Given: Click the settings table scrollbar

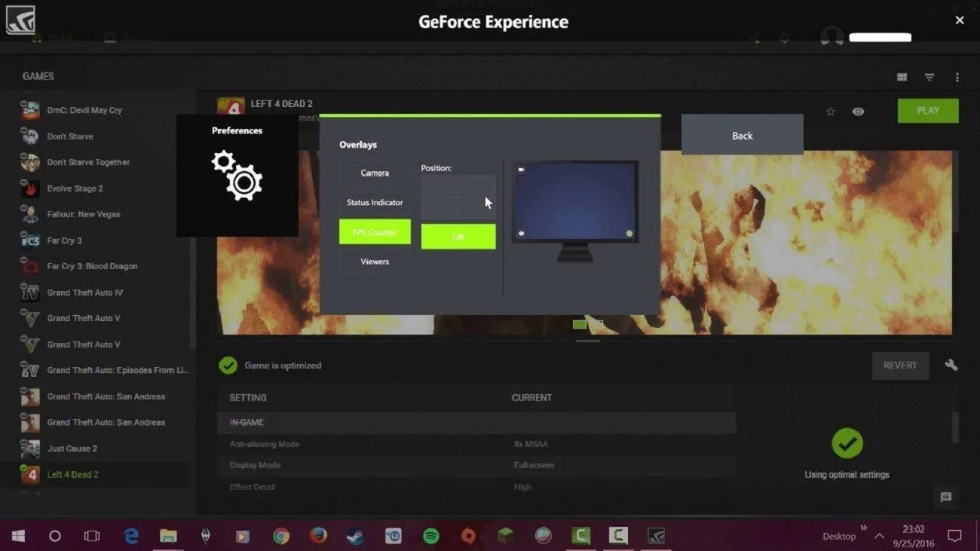Looking at the screenshot, I should tap(956, 427).
